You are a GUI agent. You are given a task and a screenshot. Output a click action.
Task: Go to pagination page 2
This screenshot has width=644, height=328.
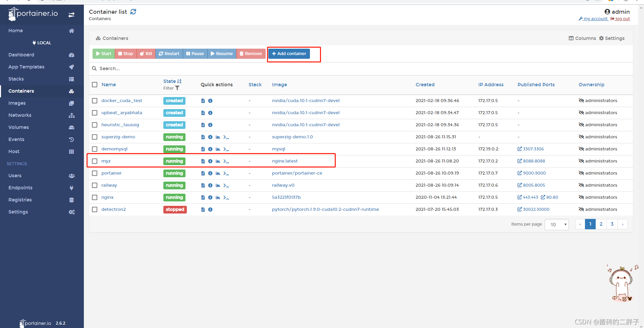coord(601,224)
